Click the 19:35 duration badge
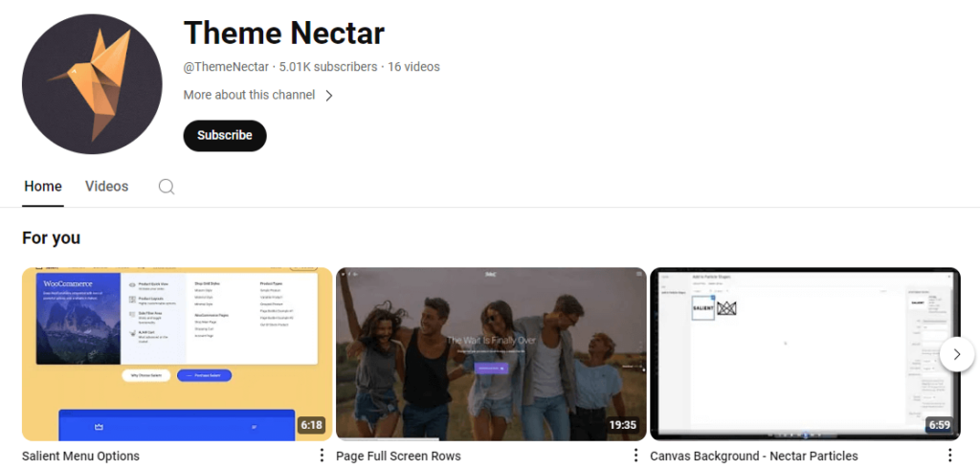The width and height of the screenshot is (980, 470). (x=622, y=426)
